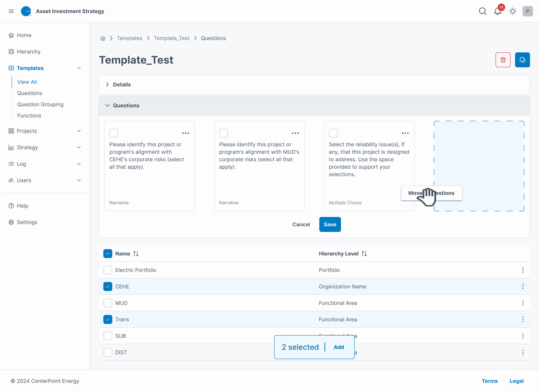
Task: Select checkbox on MUD corporate risks card
Action: tap(223, 133)
